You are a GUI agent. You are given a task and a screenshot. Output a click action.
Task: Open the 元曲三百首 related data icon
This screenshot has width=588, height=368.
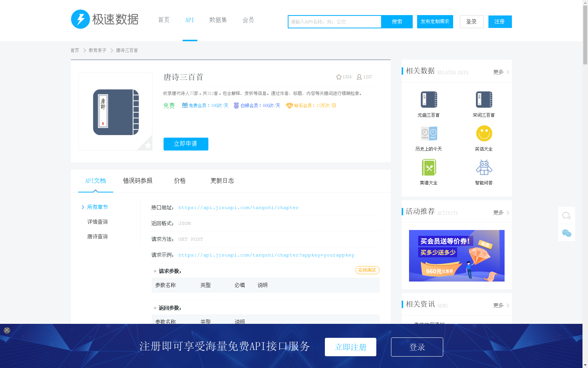[429, 99]
